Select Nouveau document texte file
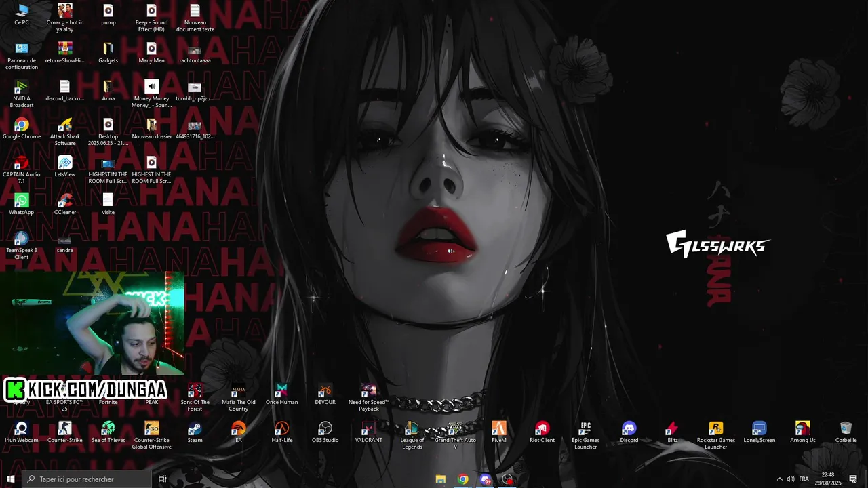The image size is (868, 488). (x=195, y=18)
